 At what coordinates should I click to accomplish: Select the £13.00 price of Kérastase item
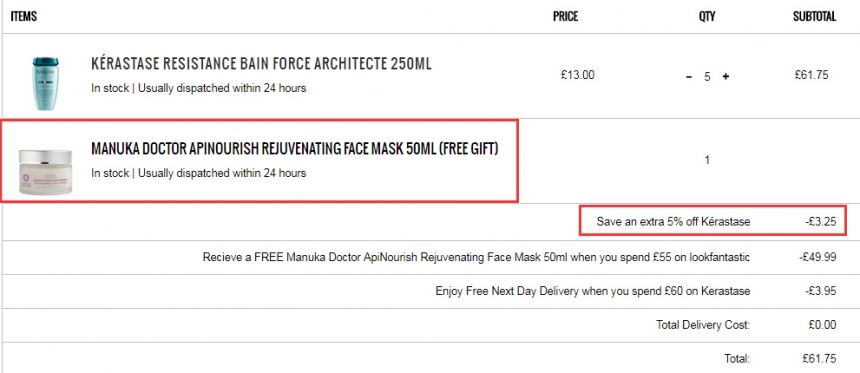(x=577, y=75)
